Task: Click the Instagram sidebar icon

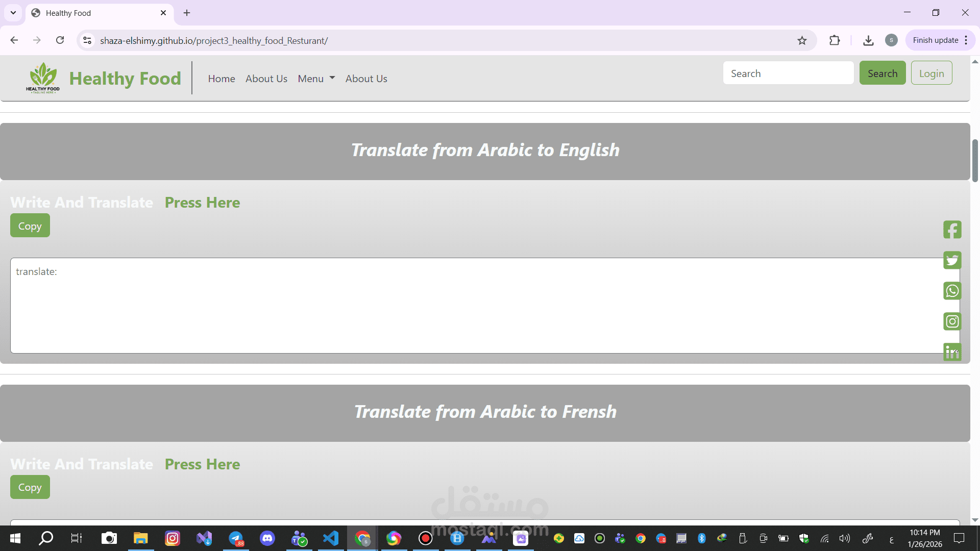Action: click(x=952, y=321)
